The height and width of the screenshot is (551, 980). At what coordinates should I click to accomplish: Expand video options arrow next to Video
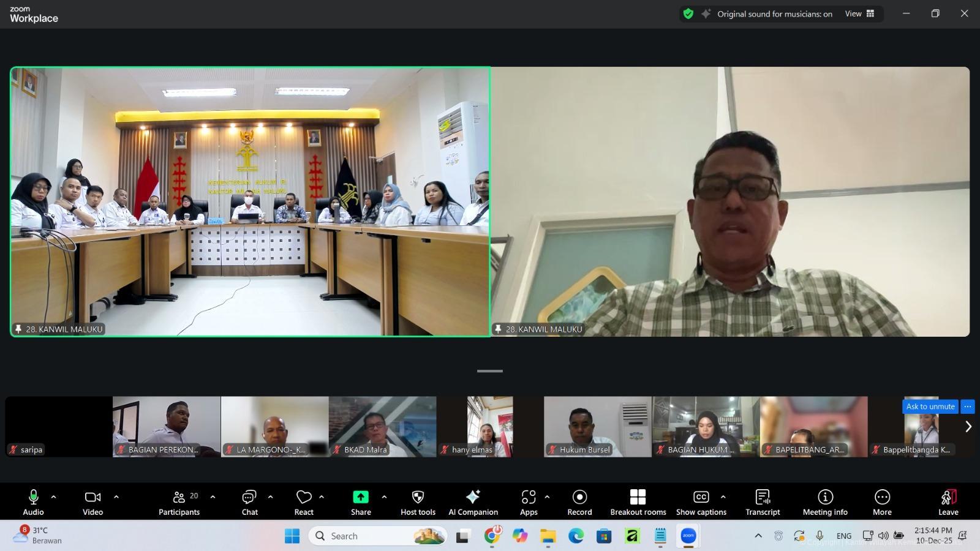point(116,497)
